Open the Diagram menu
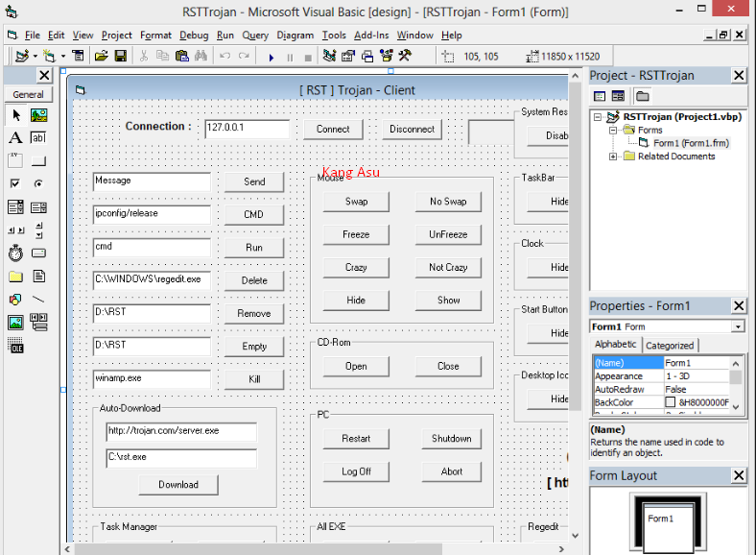Viewport: 756px width, 555px height. [295, 36]
